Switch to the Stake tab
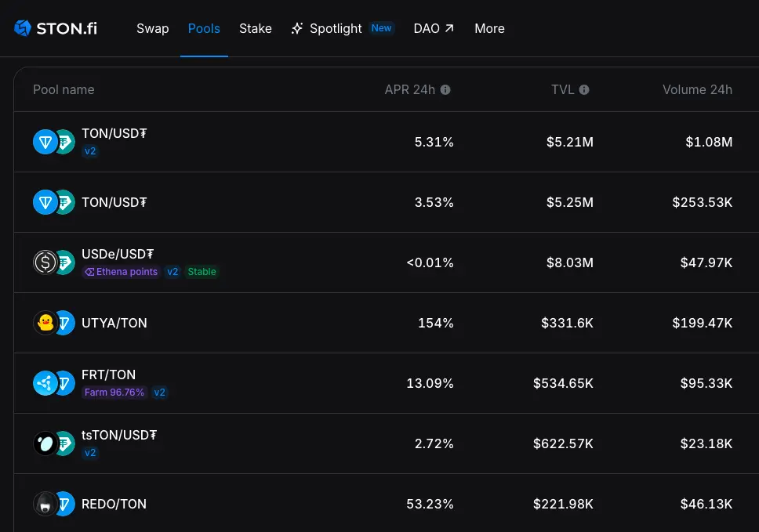 256,29
